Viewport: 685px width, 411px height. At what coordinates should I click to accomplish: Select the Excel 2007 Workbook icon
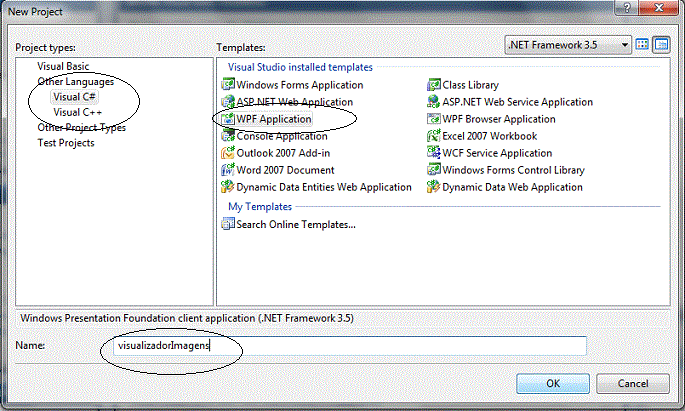(x=433, y=136)
